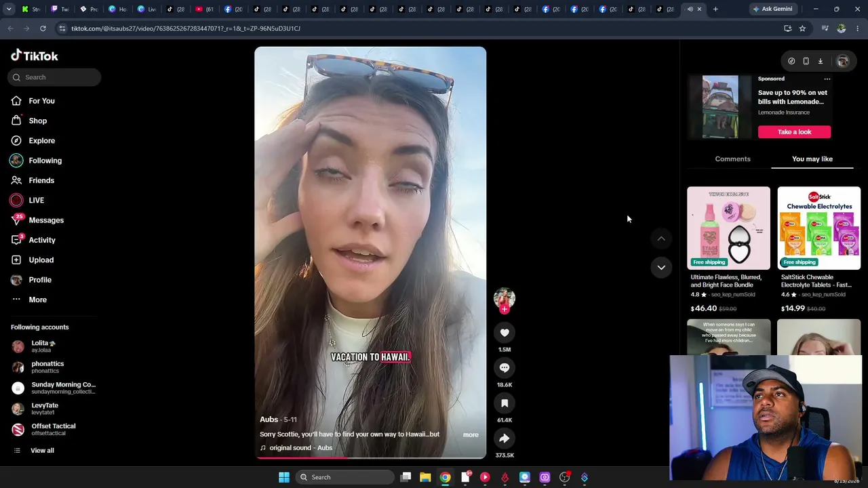Select the 'You may like' tab
Image resolution: width=868 pixels, height=488 pixels.
(812, 159)
